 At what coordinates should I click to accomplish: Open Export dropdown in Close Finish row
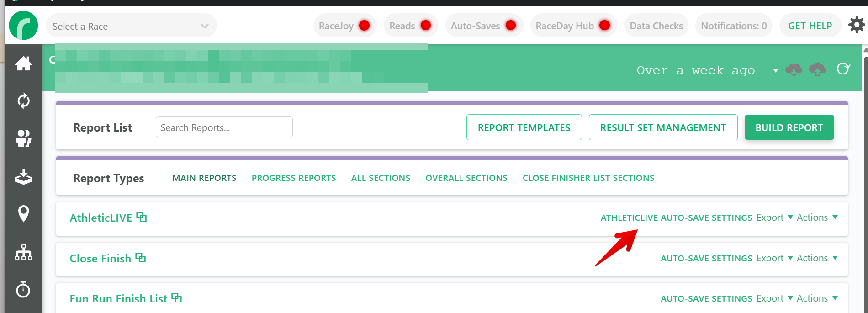click(x=774, y=258)
